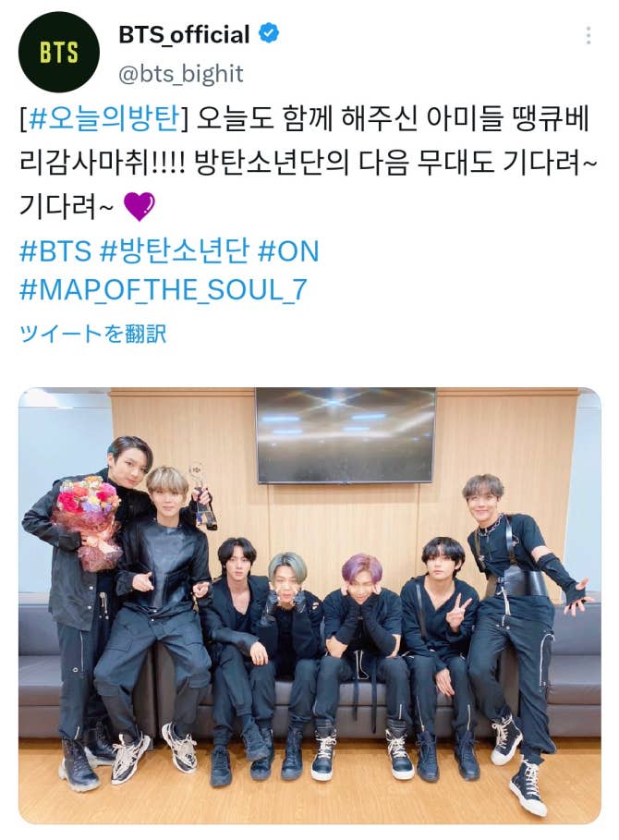This screenshot has width=619, height=840.
Task: Click the flower bouquet in the photo
Action: 89,522
